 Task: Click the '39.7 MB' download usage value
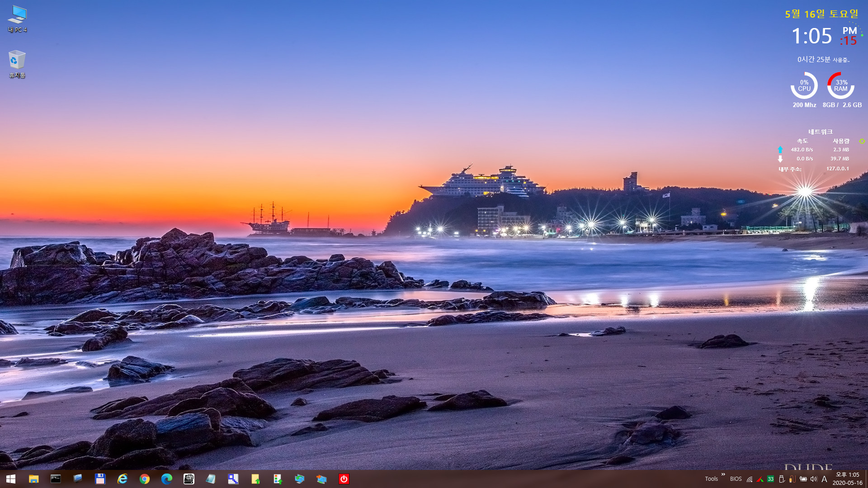coord(840,159)
